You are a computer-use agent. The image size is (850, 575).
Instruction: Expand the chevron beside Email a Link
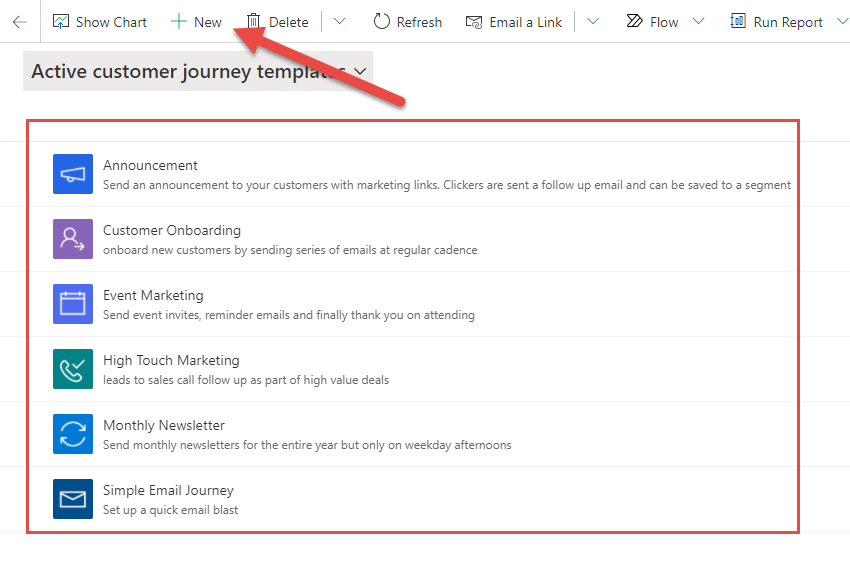pos(592,22)
